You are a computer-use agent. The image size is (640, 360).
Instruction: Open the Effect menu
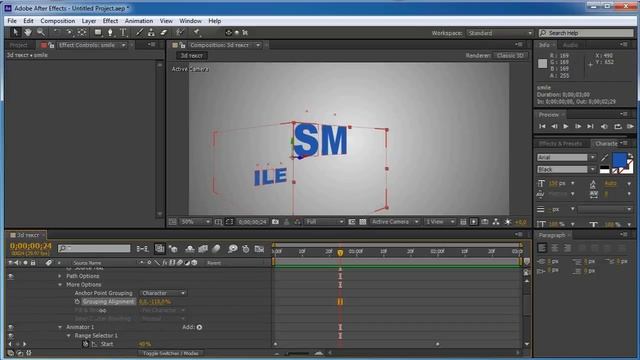click(110, 21)
